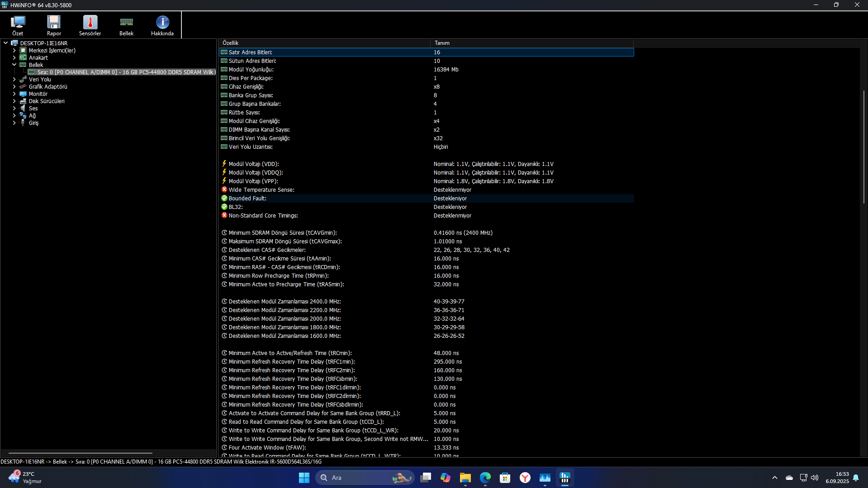This screenshot has height=488, width=868.
Task: Click the lightning icon for Modül Voltajı (VDD)
Action: [x=224, y=164]
